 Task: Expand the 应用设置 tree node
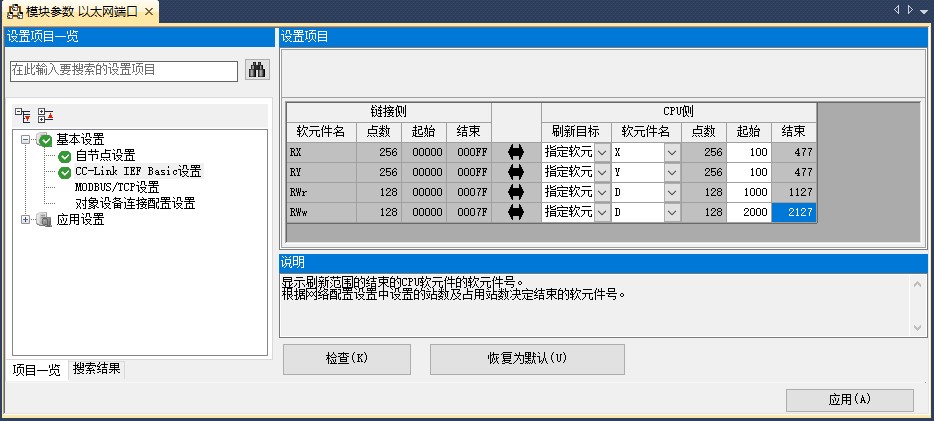click(x=25, y=220)
